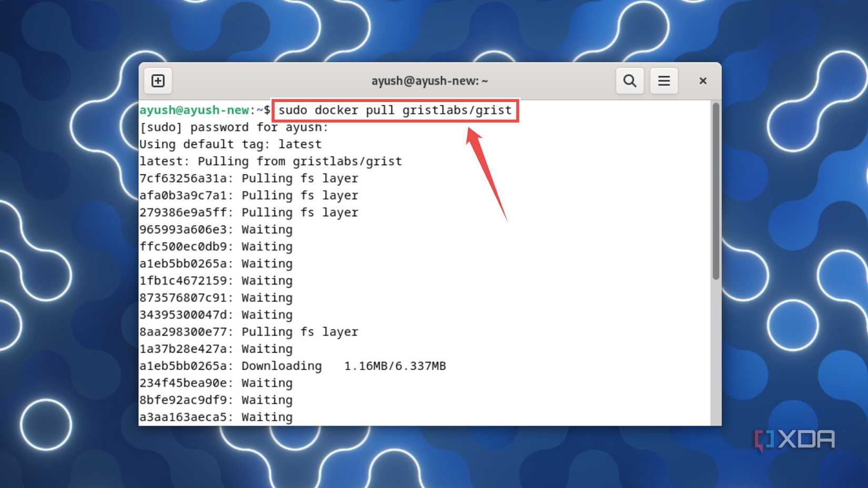Click the first a1eb5bb0265a Waiting line
Viewport: 868px width, 488px height.
coord(216,263)
